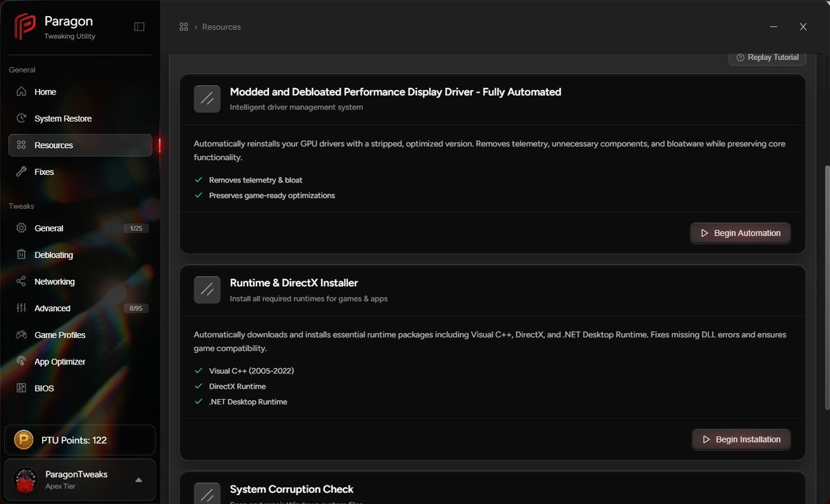The width and height of the screenshot is (830, 504).
Task: Click '.NET Desktop Runtime' list text
Action: (x=248, y=402)
